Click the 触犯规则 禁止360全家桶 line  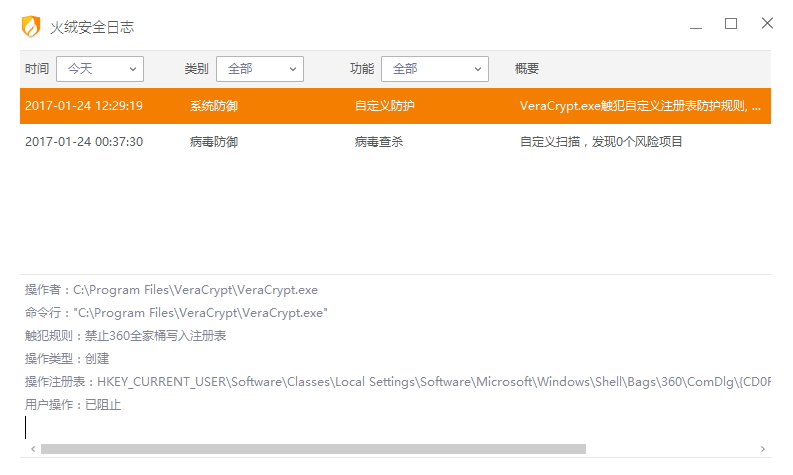coord(125,336)
